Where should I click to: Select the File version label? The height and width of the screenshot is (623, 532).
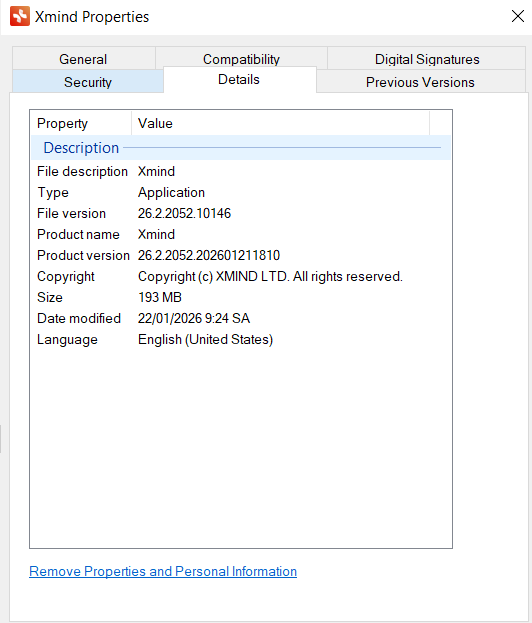[x=72, y=213]
